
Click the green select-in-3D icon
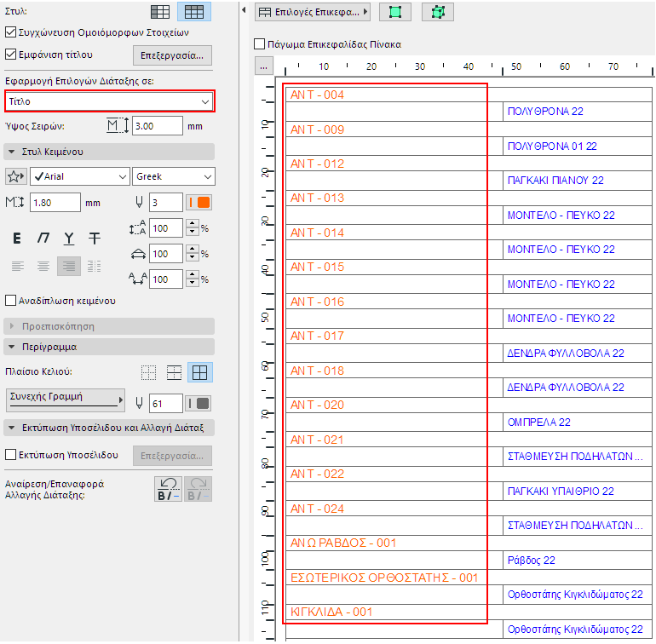click(x=438, y=12)
